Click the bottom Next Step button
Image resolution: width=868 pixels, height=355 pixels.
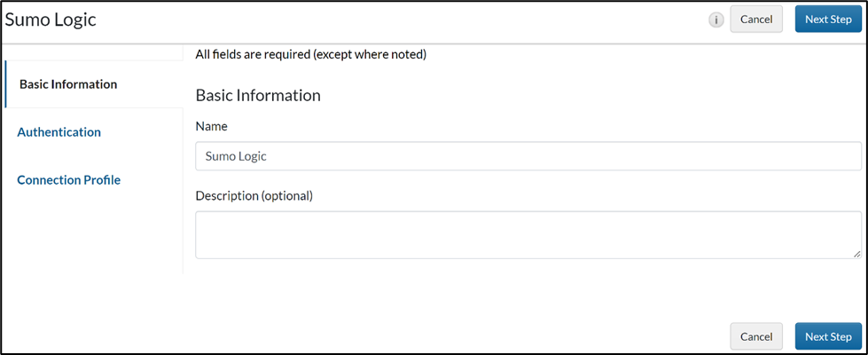pyautogui.click(x=828, y=336)
